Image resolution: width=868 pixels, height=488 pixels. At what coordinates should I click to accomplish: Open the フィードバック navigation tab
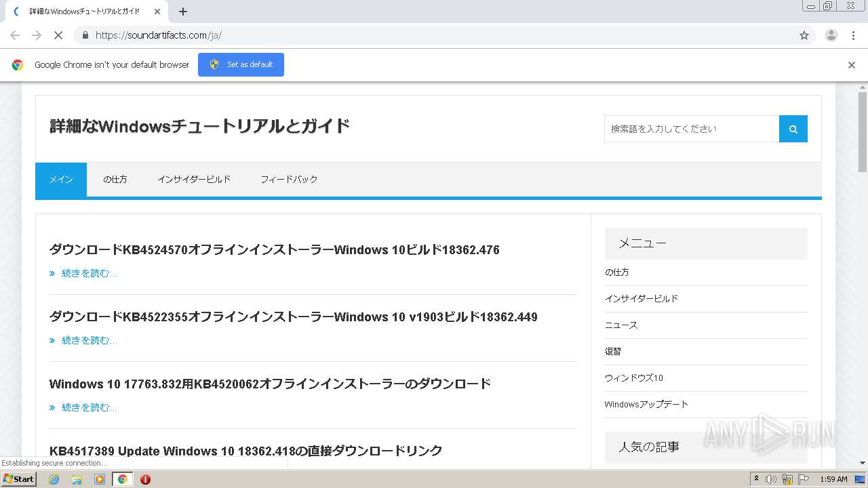pyautogui.click(x=289, y=180)
